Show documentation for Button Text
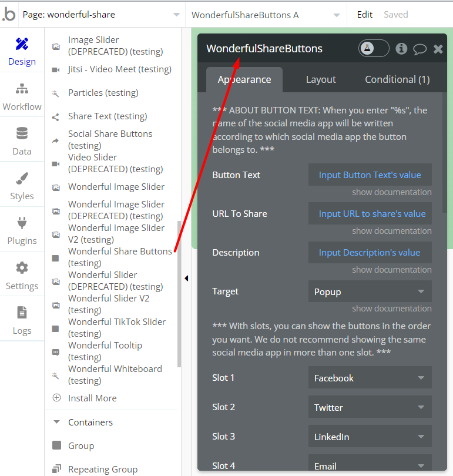Viewport: 453px width, 476px height. (x=391, y=192)
